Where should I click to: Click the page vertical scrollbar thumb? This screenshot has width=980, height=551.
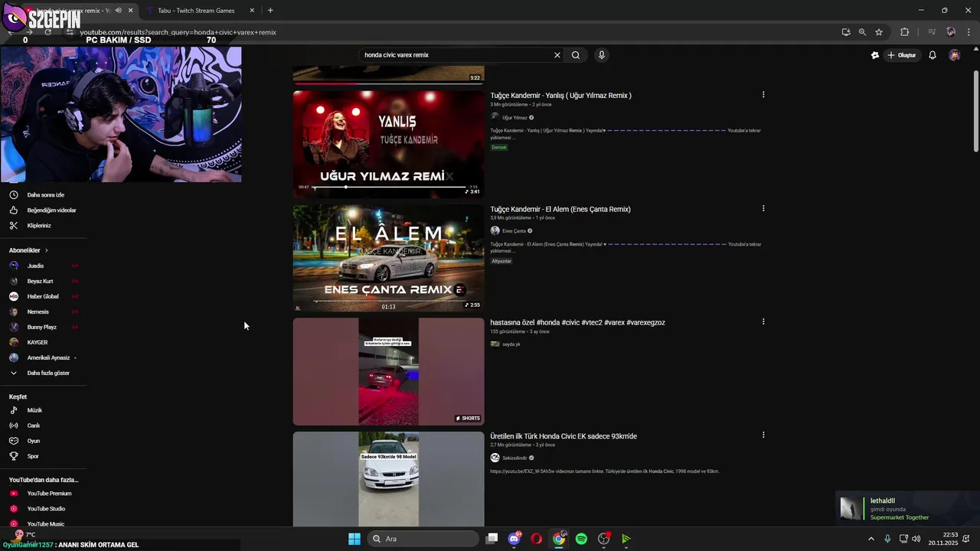click(975, 111)
